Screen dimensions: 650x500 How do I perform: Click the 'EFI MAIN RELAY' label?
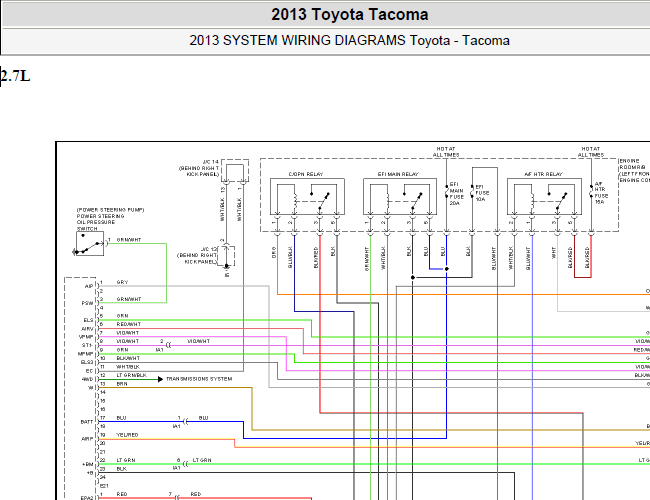(x=398, y=174)
